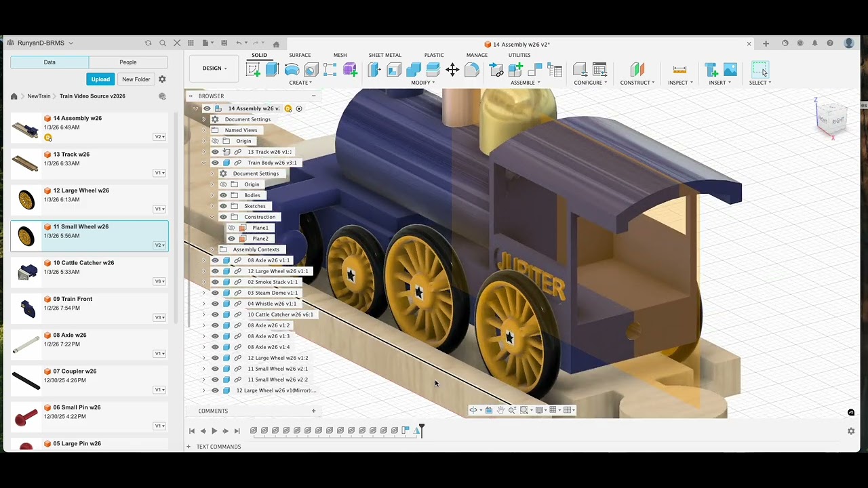Click the NewTrain breadcrumb link
Screen dimensions: 868x488
[x=39, y=96]
